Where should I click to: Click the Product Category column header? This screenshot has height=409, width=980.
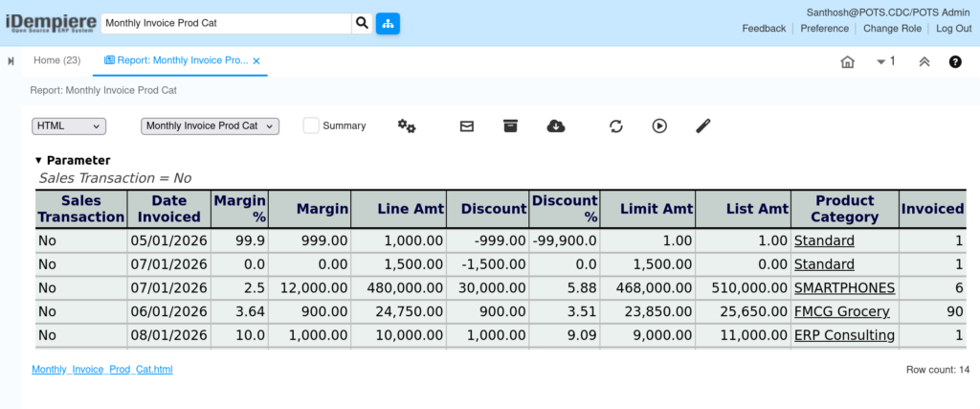point(845,209)
